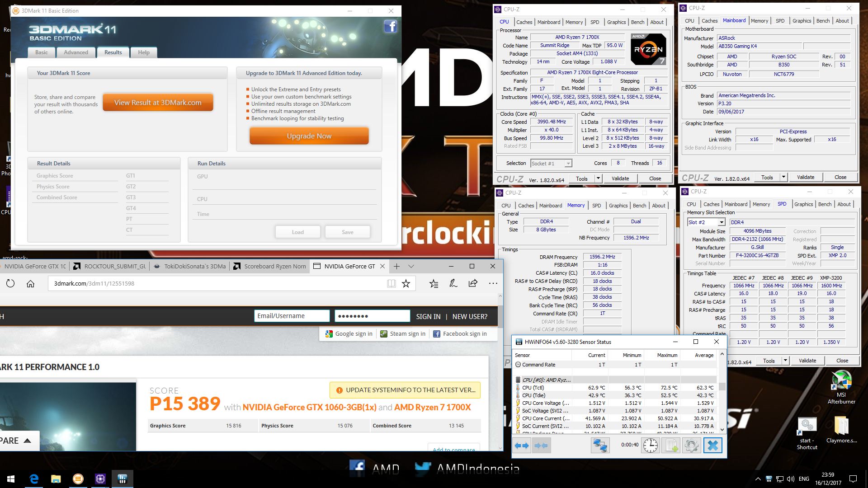Open the Edge favorites hub

(x=434, y=283)
